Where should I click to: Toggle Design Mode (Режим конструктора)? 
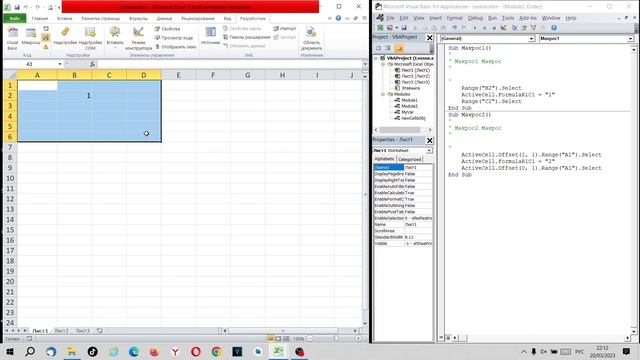(x=138, y=38)
